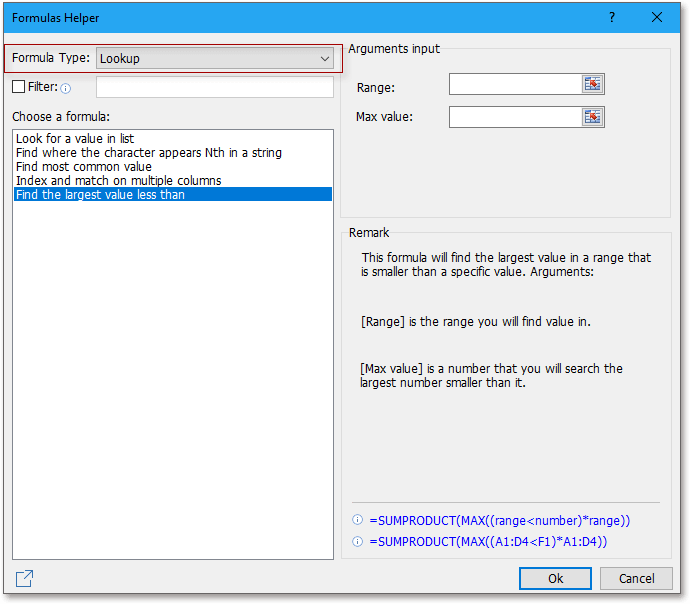Click the Range cell selector icon
Screen dimensions: 690x604
(x=593, y=85)
